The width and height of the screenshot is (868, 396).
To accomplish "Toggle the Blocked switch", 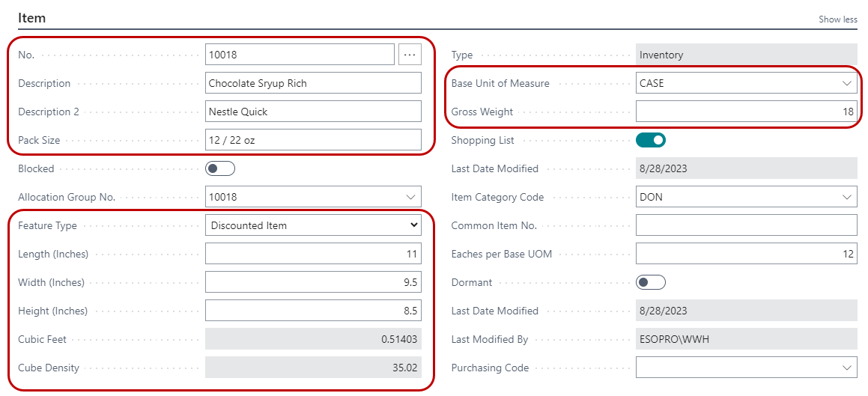I will point(220,168).
